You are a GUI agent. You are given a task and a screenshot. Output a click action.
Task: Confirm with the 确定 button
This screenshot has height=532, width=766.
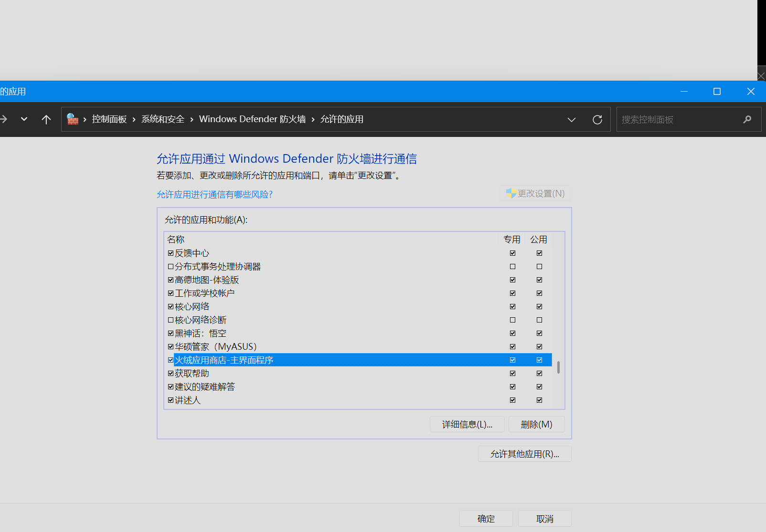pyautogui.click(x=486, y=519)
